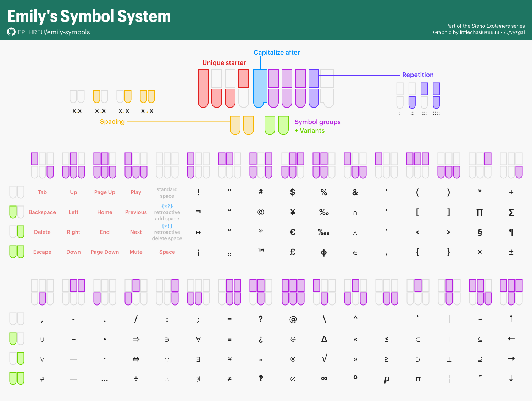Select the copyright © symbol
532x401 pixels.
[x=261, y=212]
